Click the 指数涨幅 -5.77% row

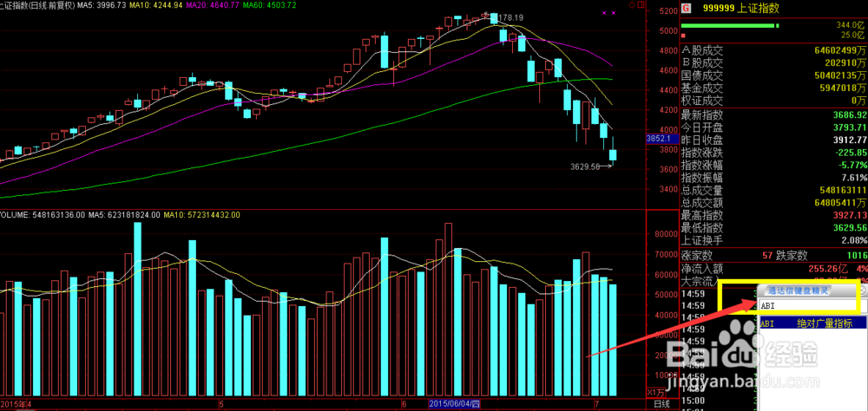774,166
